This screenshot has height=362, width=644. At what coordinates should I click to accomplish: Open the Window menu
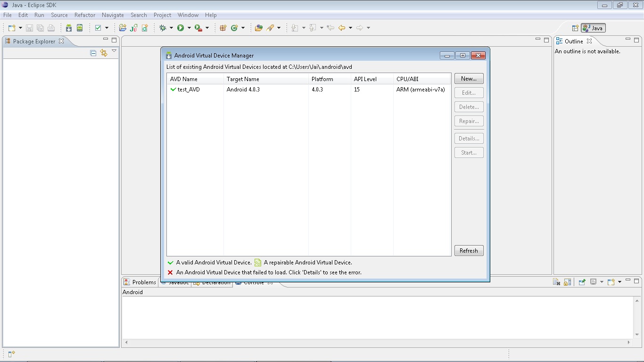pos(188,15)
